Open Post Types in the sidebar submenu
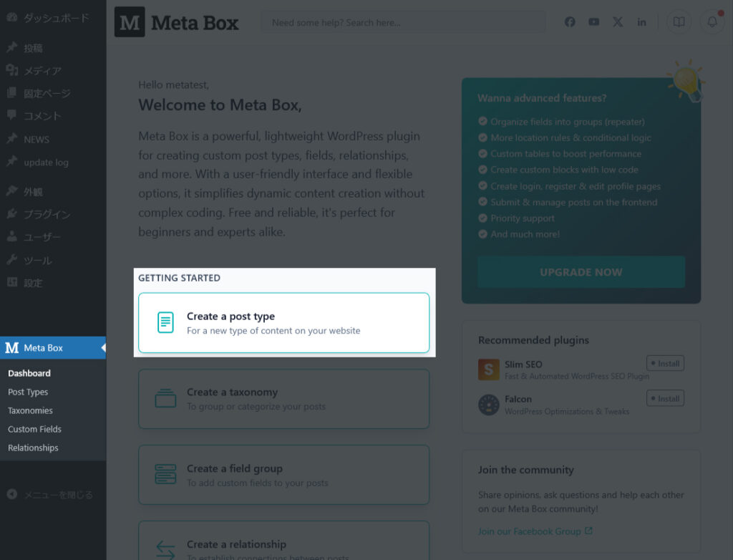 pyautogui.click(x=28, y=392)
